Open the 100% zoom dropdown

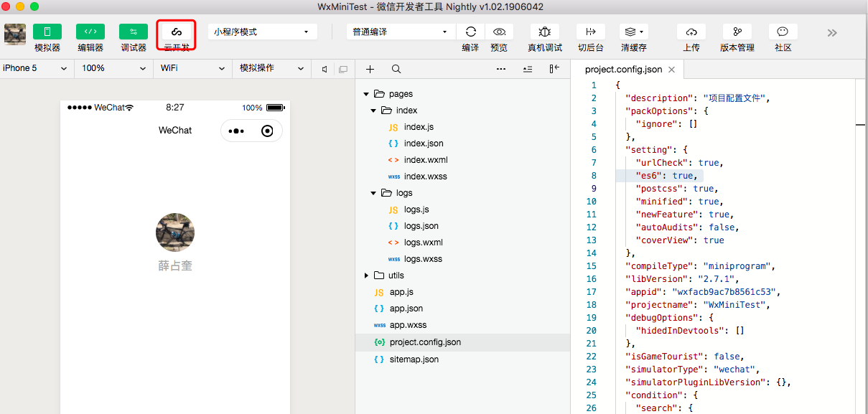pos(112,68)
